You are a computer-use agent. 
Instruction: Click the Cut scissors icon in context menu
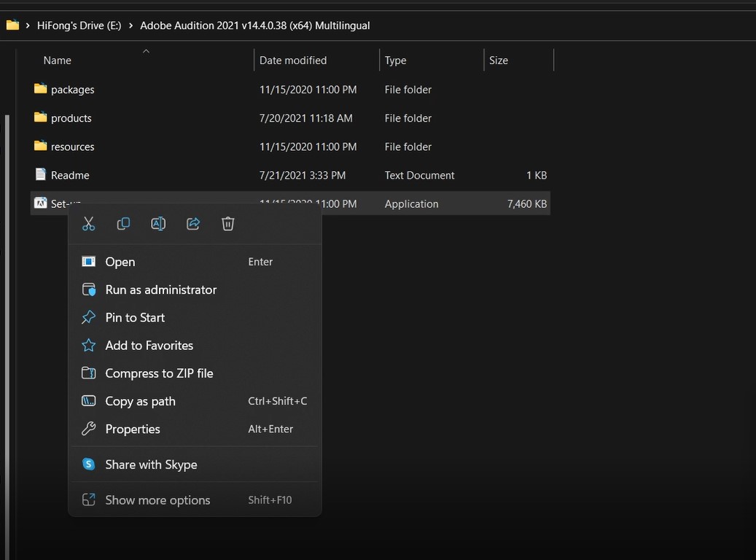pyautogui.click(x=89, y=224)
